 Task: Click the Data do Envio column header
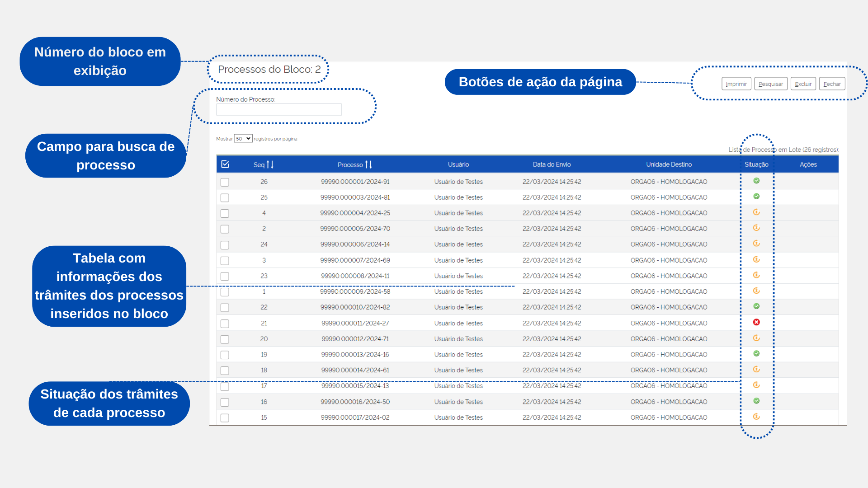[x=552, y=164]
